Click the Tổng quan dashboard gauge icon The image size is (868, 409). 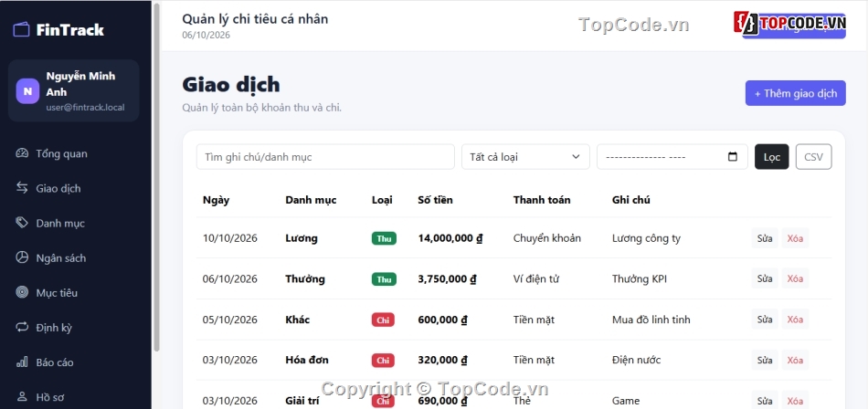[x=22, y=153]
